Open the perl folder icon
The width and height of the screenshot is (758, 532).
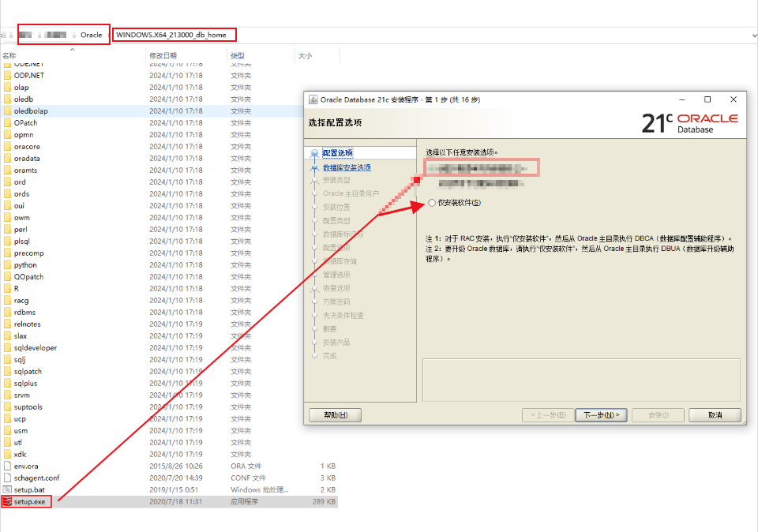point(7,229)
